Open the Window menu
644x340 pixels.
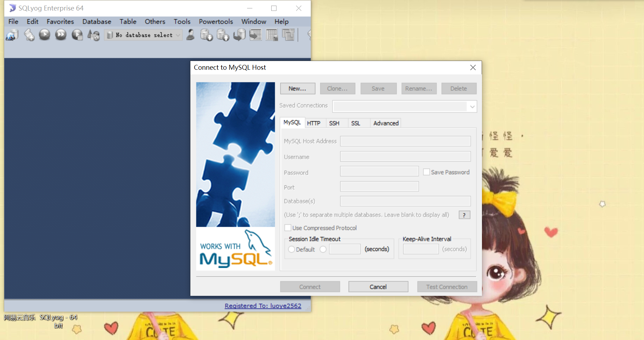pyautogui.click(x=254, y=21)
